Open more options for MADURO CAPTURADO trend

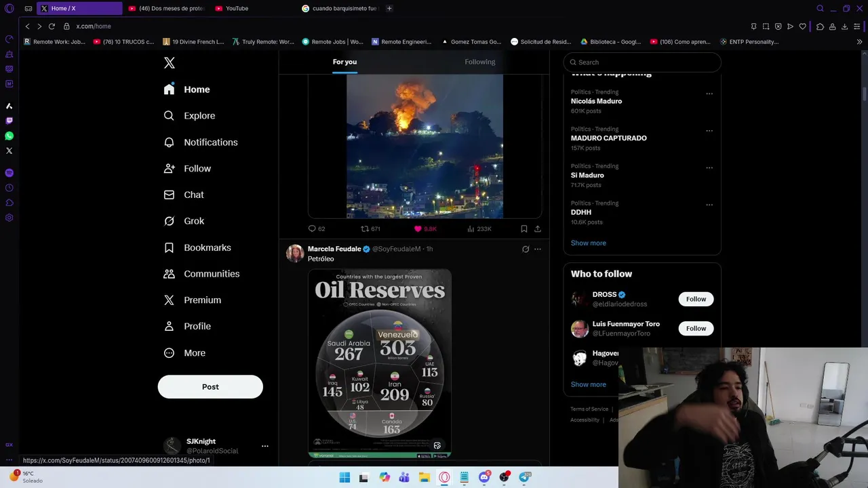click(x=709, y=131)
